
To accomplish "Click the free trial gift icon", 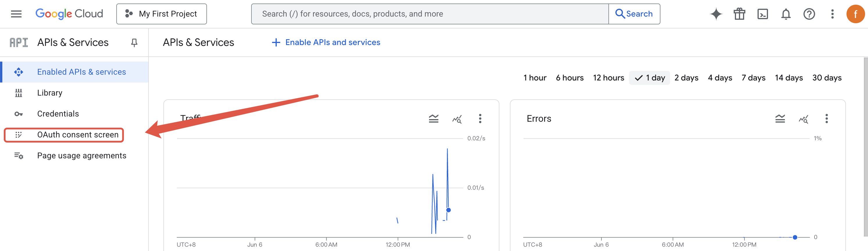I will [x=739, y=14].
